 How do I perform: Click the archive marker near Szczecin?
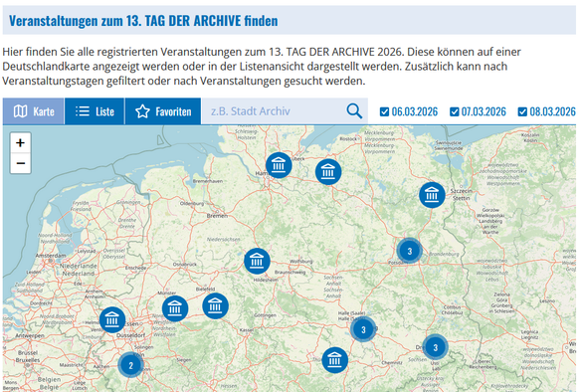[x=432, y=195]
